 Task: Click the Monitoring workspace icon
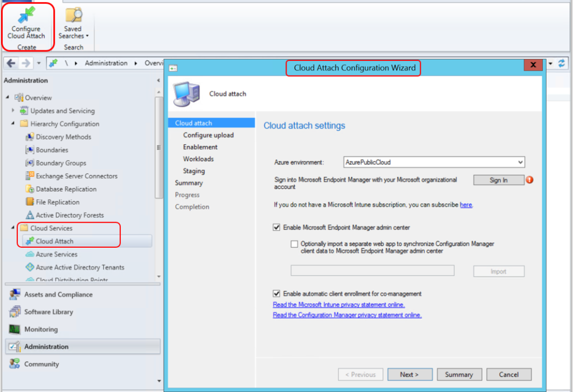pos(15,329)
